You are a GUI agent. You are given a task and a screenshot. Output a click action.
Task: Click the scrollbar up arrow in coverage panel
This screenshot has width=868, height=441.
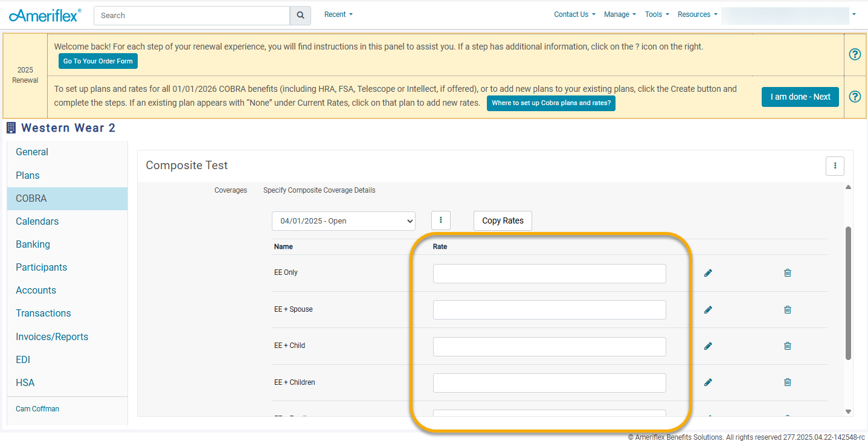click(848, 187)
